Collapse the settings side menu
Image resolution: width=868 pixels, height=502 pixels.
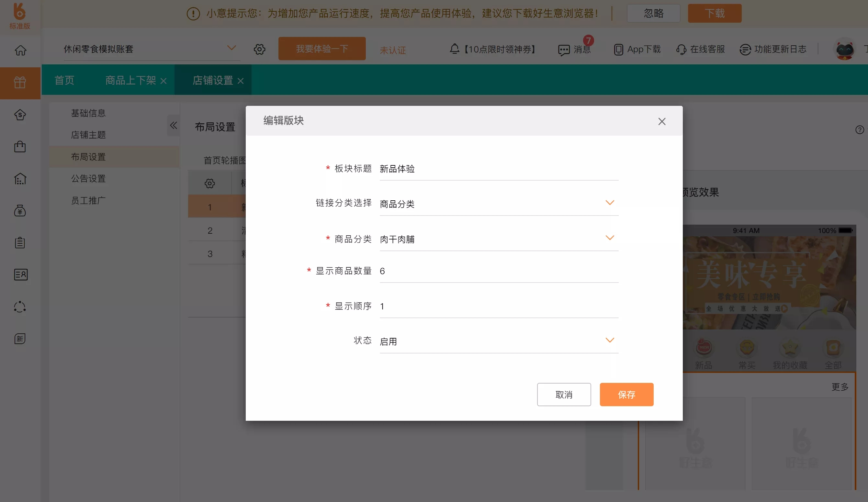click(x=173, y=125)
